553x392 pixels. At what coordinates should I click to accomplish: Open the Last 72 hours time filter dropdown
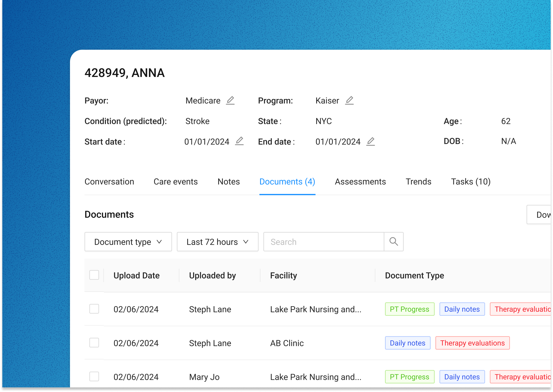coord(217,242)
